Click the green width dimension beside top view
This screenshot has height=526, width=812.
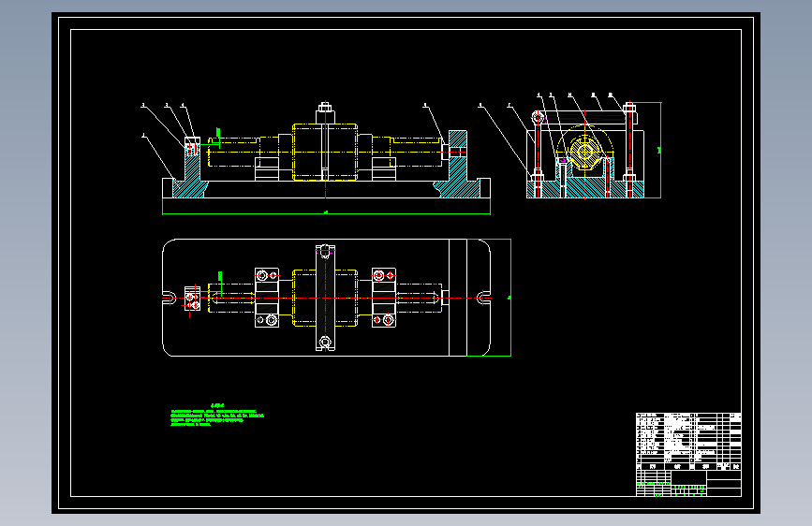coord(510,298)
